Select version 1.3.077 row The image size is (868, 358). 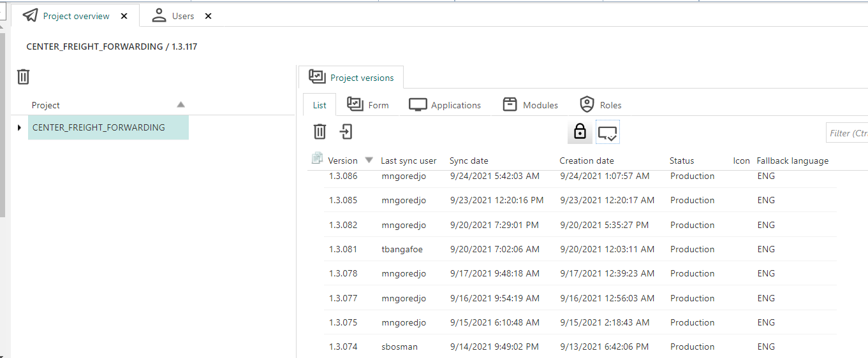tap(580, 298)
